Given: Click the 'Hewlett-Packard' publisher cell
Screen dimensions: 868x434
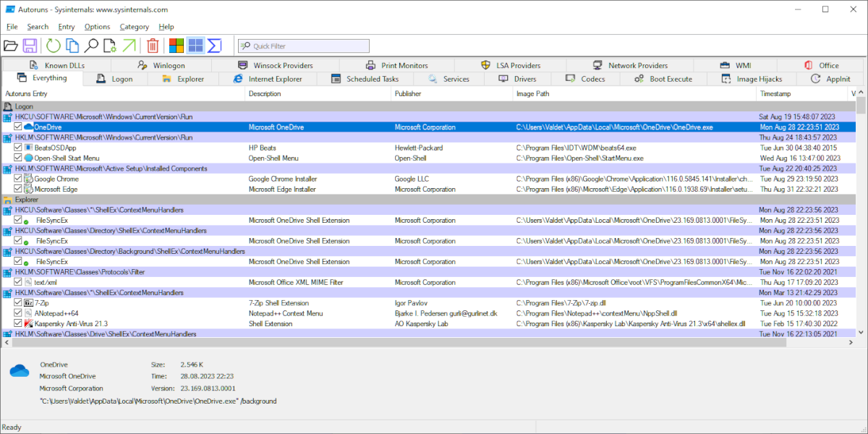Looking at the screenshot, I should tap(419, 148).
